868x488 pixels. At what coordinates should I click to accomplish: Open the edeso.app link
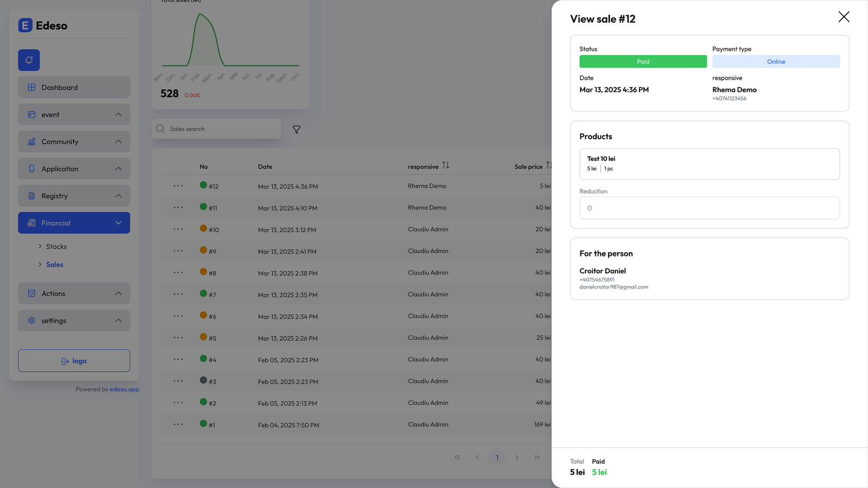(x=124, y=389)
